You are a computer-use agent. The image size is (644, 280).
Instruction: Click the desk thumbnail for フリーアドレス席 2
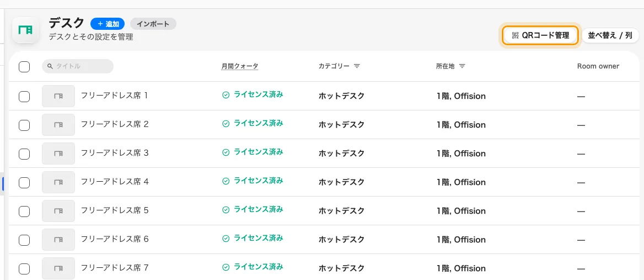(58, 125)
